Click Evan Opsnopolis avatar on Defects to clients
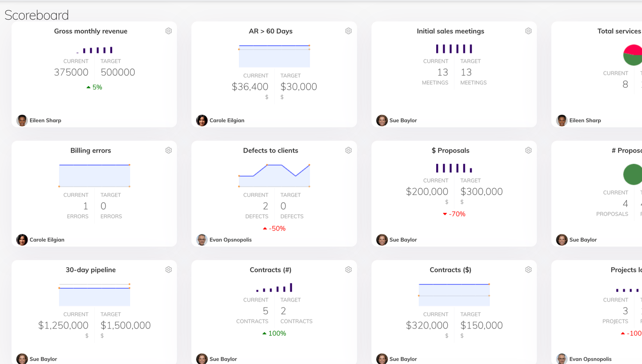The height and width of the screenshot is (364, 642). 201,240
